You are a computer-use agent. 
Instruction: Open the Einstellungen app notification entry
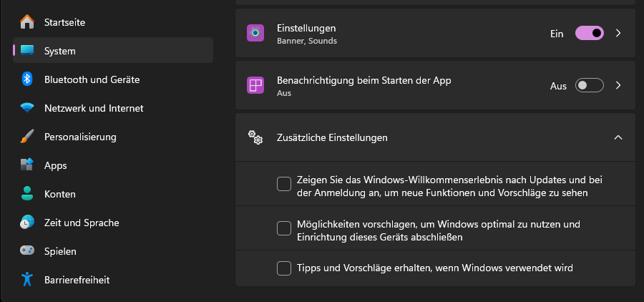click(394, 33)
